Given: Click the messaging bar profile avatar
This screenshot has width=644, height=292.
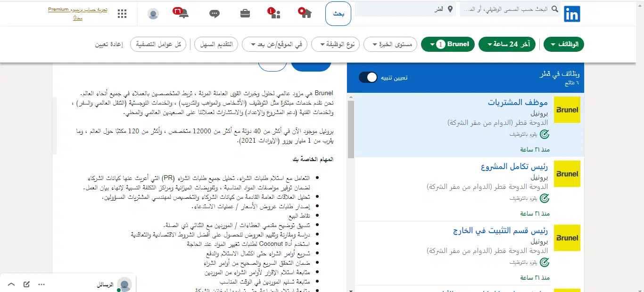Looking at the screenshot, I should [x=124, y=284].
